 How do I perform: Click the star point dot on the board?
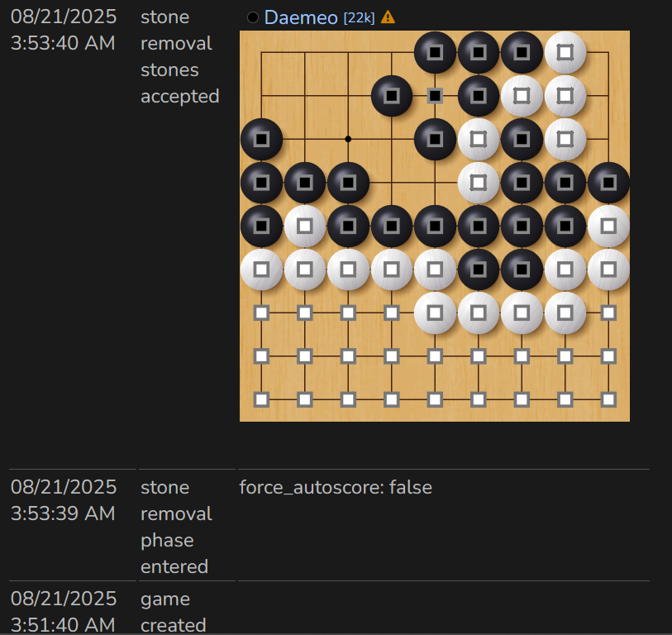348,139
